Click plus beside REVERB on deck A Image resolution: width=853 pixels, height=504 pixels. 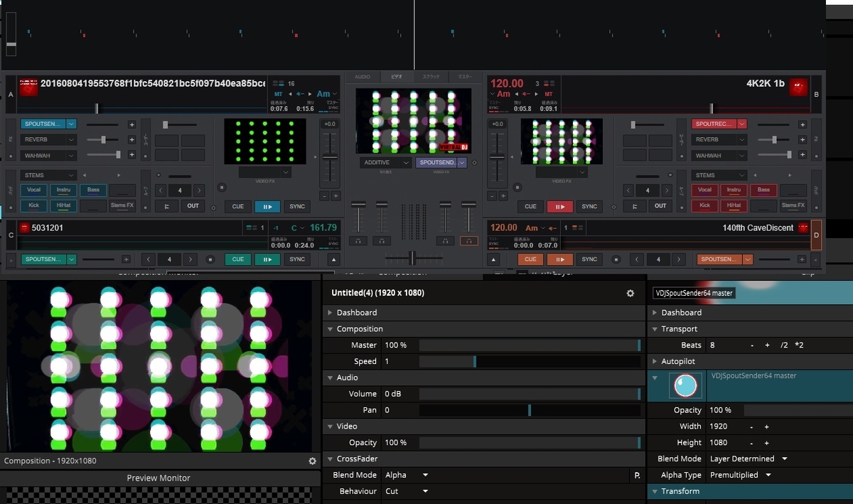click(132, 140)
